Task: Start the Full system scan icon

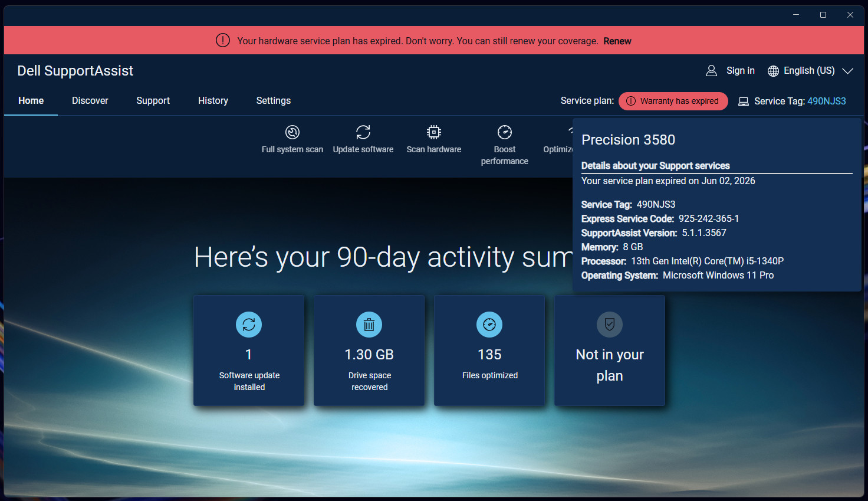Action: click(292, 132)
